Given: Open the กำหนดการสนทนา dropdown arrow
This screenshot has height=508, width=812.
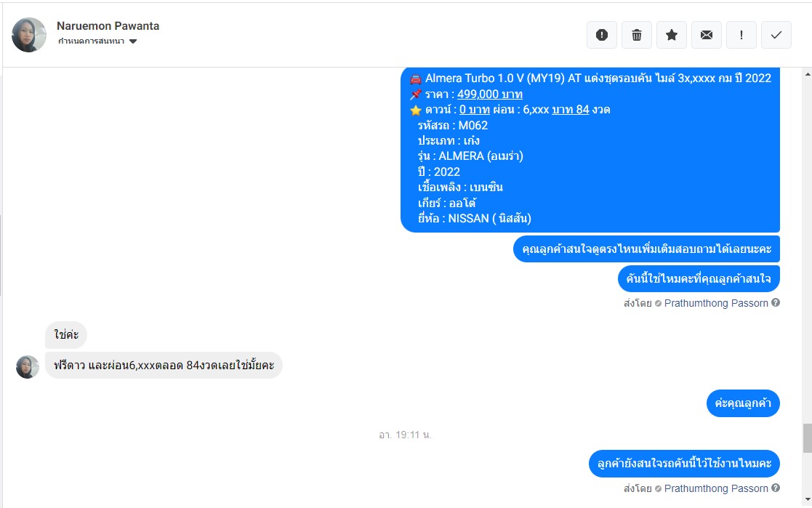Looking at the screenshot, I should [133, 41].
